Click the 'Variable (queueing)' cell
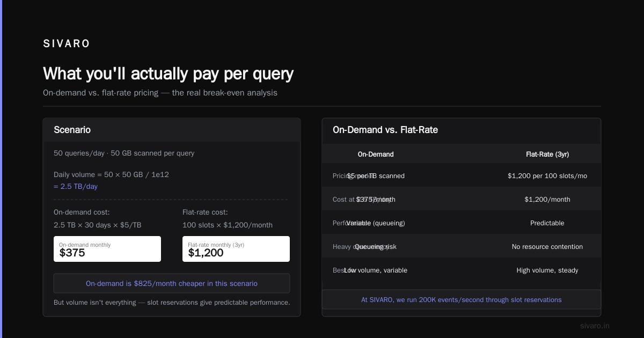Screen dimensions: 644x338 click(376, 223)
